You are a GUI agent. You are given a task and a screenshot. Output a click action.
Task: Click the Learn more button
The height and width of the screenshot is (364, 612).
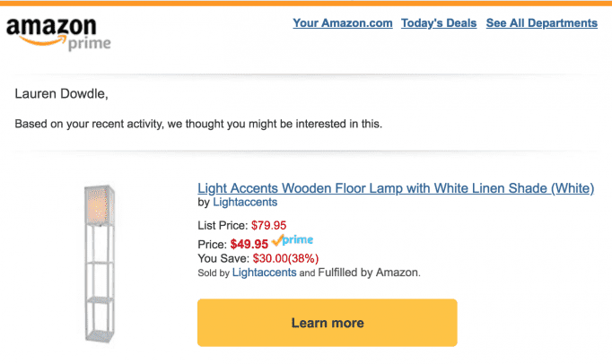point(327,323)
